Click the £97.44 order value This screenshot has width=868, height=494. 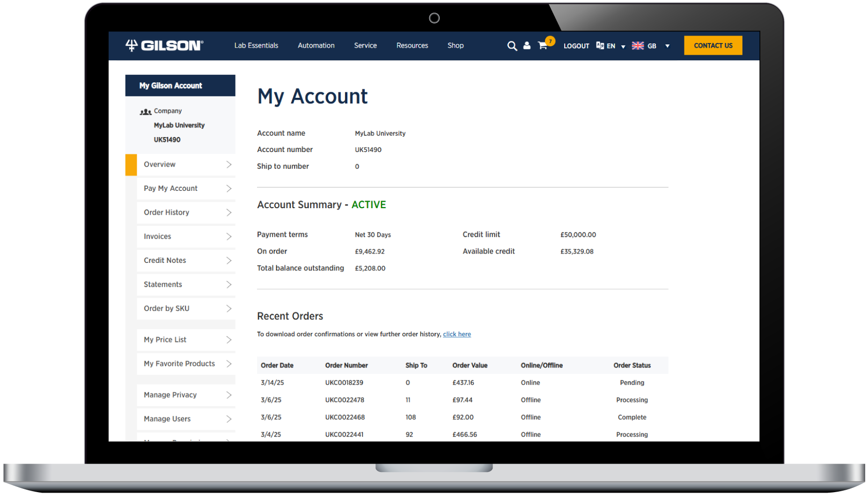tap(463, 400)
